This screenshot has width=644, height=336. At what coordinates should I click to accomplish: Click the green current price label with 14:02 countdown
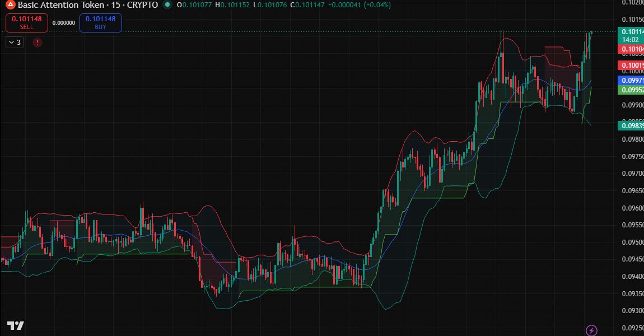point(631,36)
